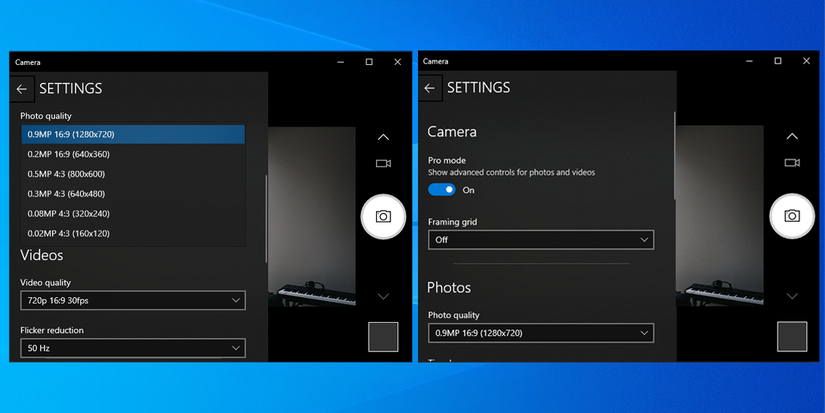Click up chevron above video icon, right window
This screenshot has height=413, width=825.
792,136
